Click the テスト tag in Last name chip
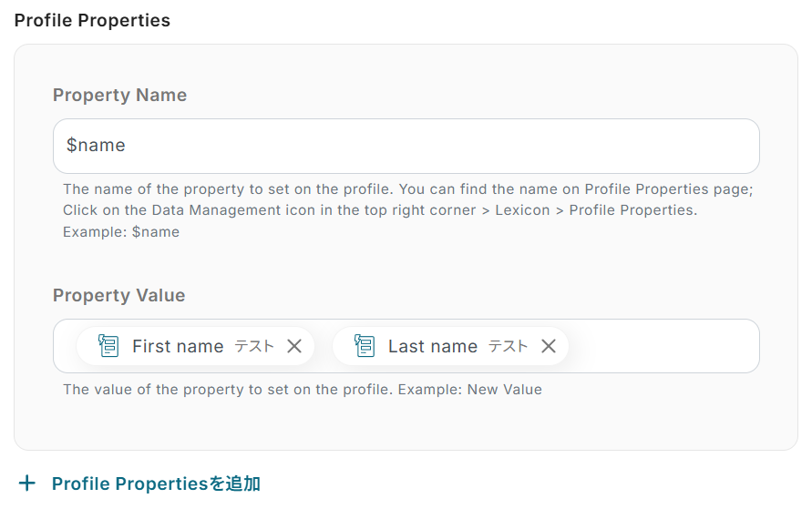Viewport: 812px width, 519px height. pyautogui.click(x=509, y=346)
